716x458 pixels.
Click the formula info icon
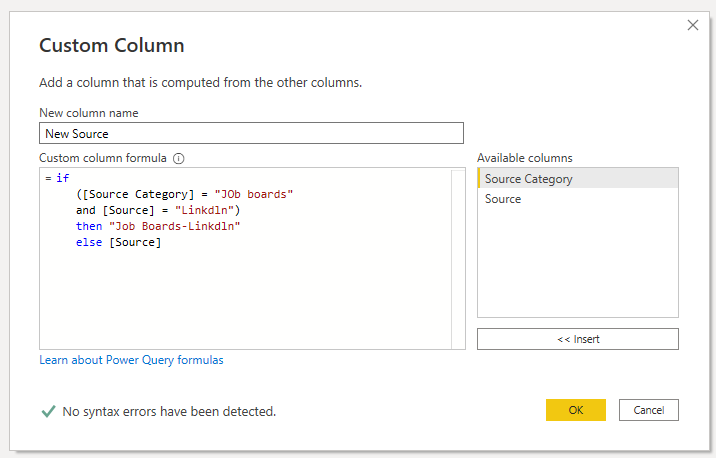(179, 158)
